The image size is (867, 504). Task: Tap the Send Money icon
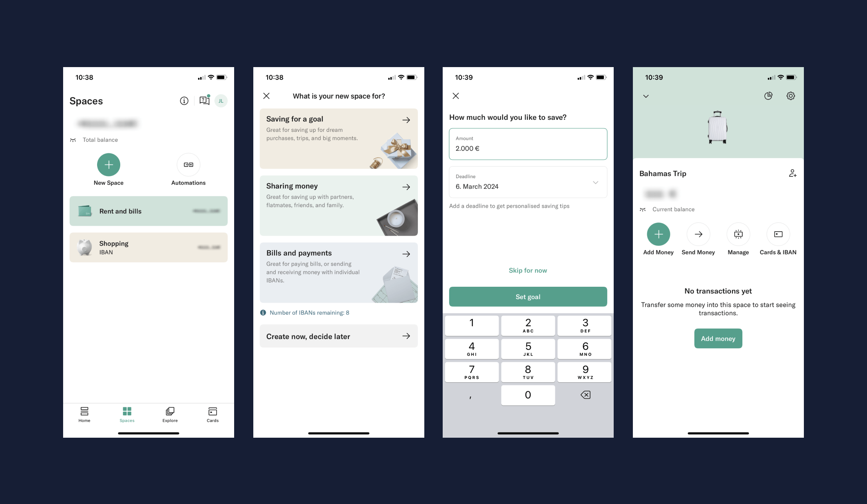pos(698,234)
